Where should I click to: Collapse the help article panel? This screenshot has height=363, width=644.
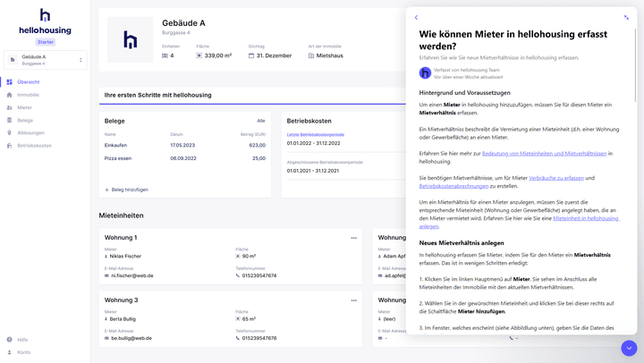click(x=626, y=17)
